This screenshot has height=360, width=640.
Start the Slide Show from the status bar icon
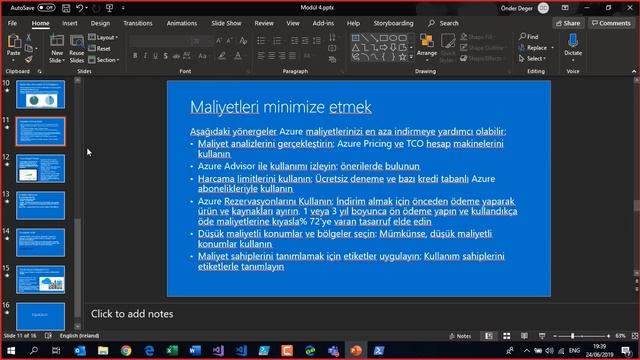click(x=542, y=336)
